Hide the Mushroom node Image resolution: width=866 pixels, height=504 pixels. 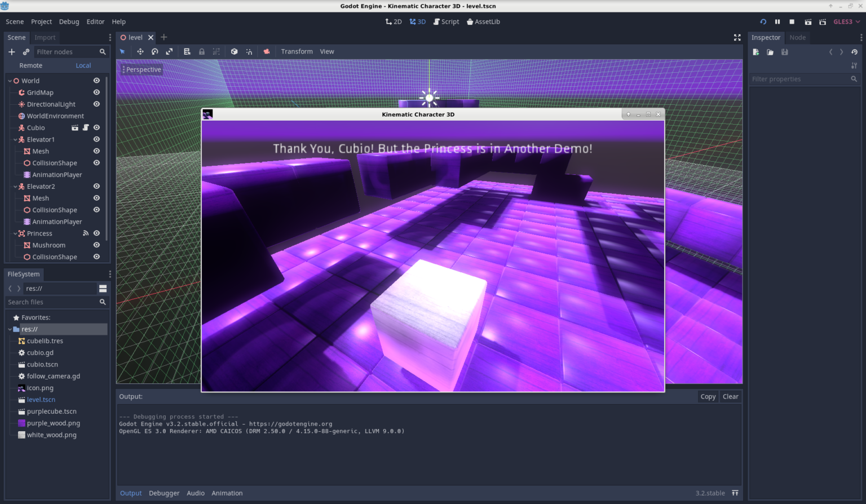pos(96,245)
